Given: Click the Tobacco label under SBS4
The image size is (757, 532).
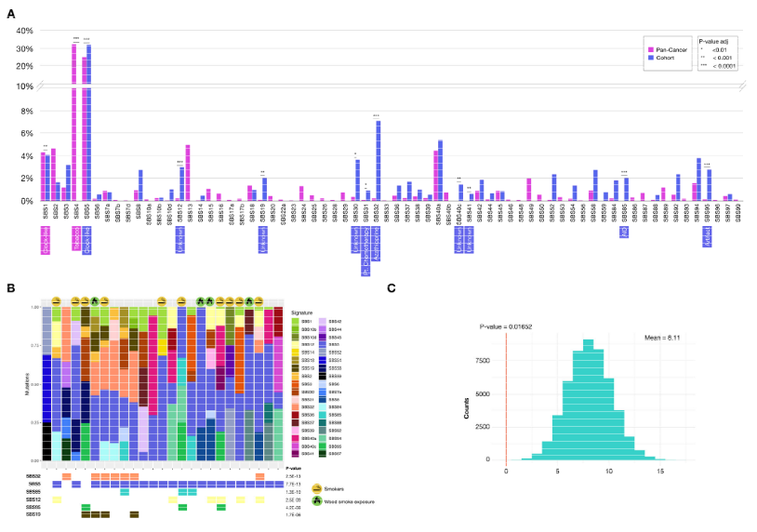Looking at the screenshot, I should click(76, 238).
